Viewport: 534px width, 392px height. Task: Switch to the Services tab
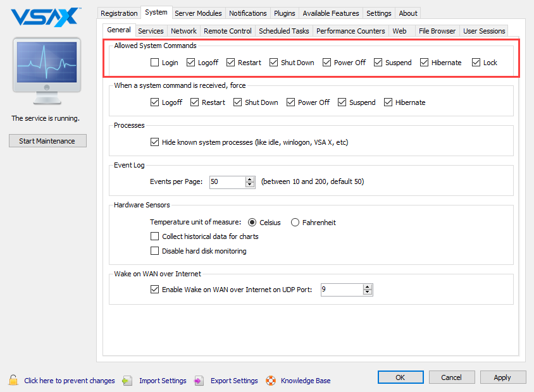[151, 30]
